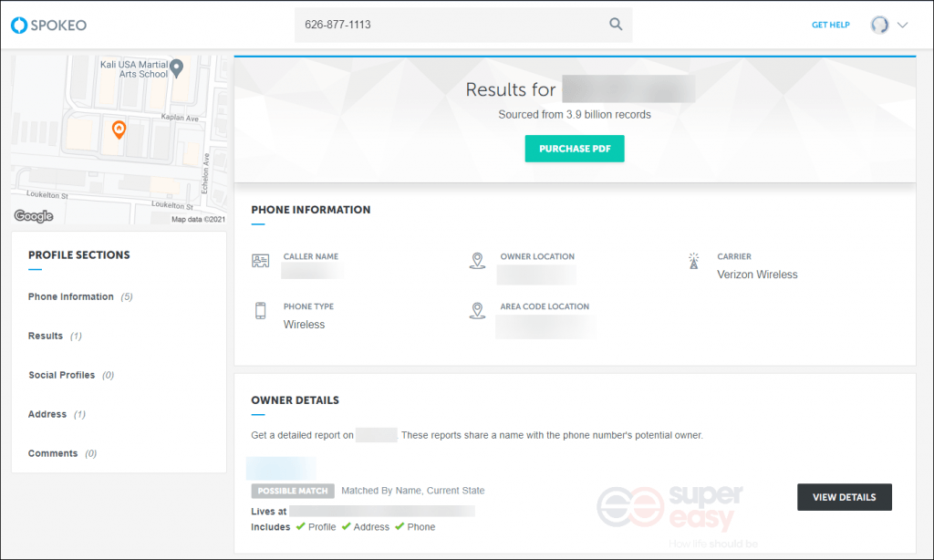Open Results profile section
The image size is (934, 560).
point(55,336)
